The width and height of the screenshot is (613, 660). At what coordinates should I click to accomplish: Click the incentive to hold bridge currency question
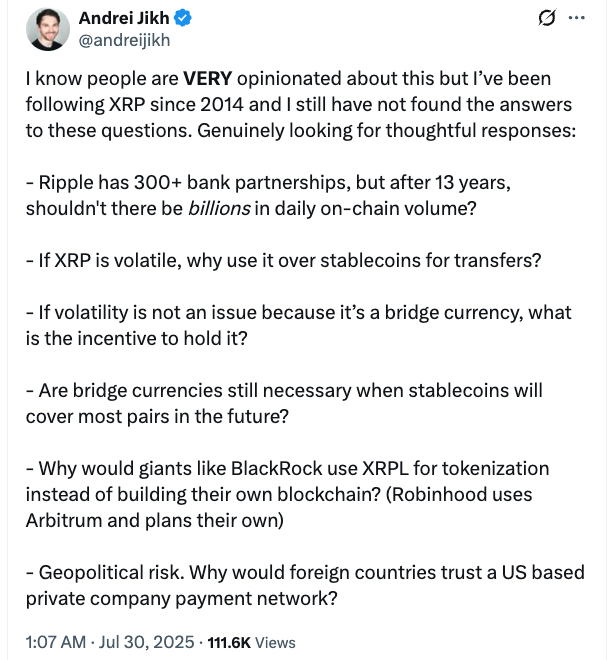point(298,325)
